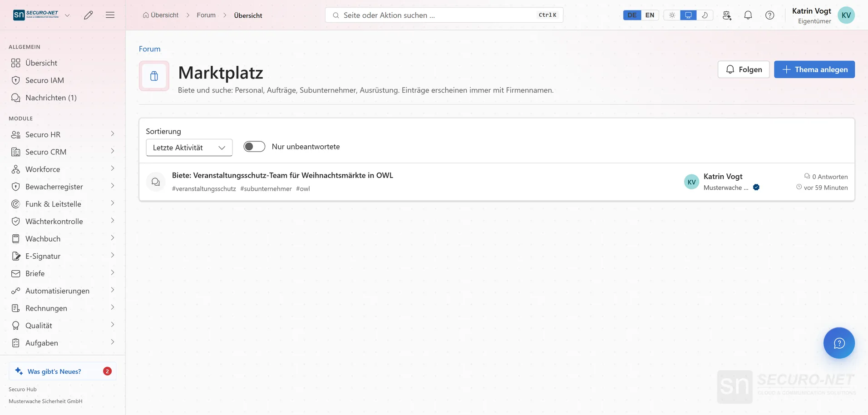Viewport: 868px width, 415px height.
Task: Switch language to EN
Action: [x=650, y=15]
